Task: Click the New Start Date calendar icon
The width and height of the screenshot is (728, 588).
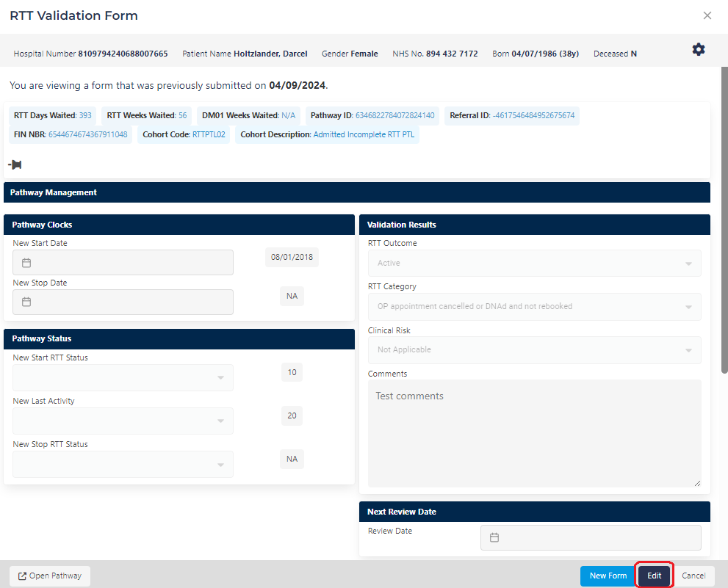Action: [26, 263]
